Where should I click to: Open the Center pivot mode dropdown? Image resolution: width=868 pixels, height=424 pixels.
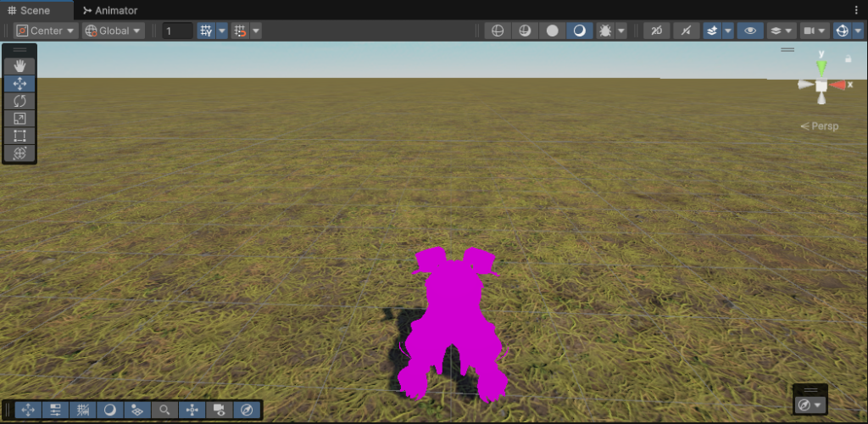pyautogui.click(x=46, y=31)
